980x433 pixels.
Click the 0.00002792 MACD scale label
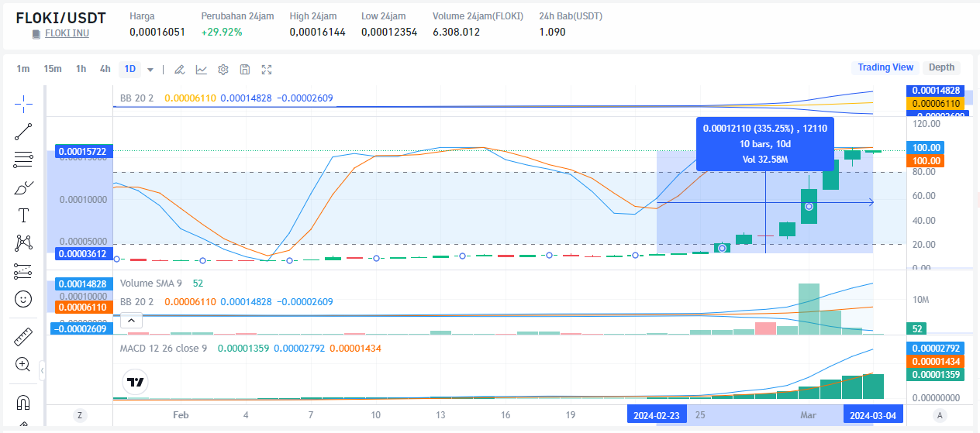936,349
